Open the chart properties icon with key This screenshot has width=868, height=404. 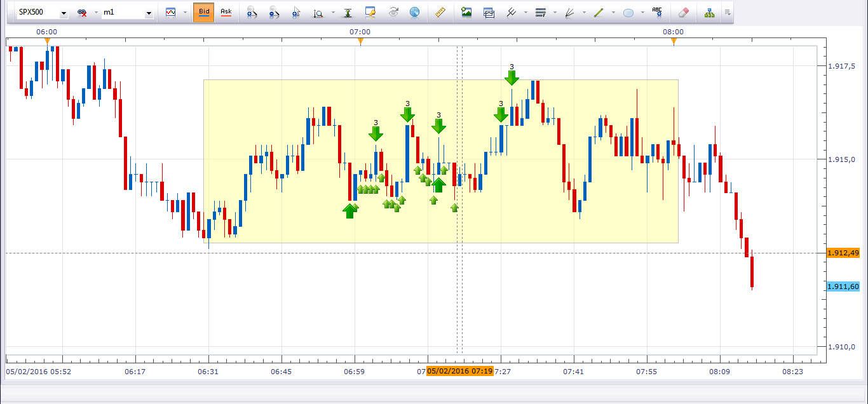370,12
